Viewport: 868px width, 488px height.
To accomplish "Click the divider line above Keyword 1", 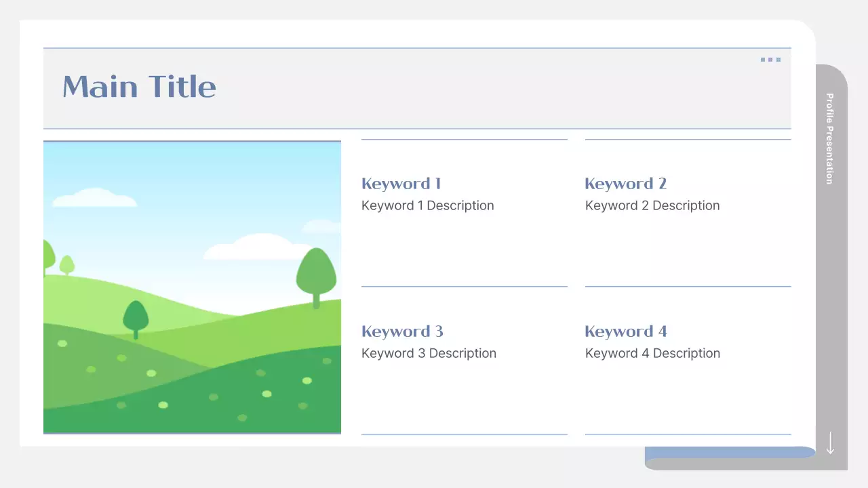I will point(464,140).
